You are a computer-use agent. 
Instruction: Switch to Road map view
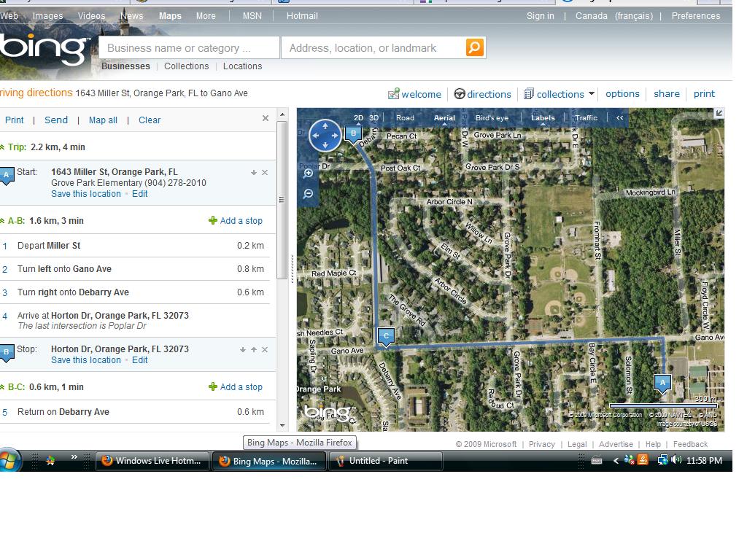(405, 117)
